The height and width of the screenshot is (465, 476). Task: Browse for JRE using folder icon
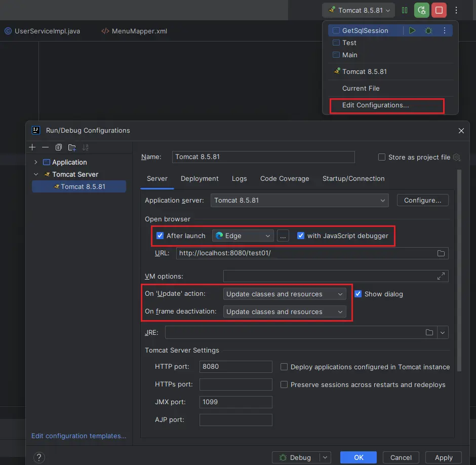[429, 332]
